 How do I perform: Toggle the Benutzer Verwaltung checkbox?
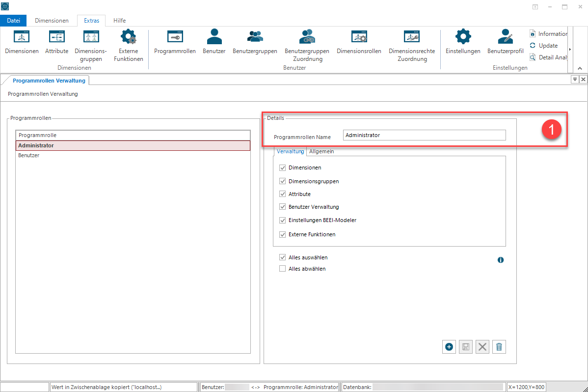point(282,206)
